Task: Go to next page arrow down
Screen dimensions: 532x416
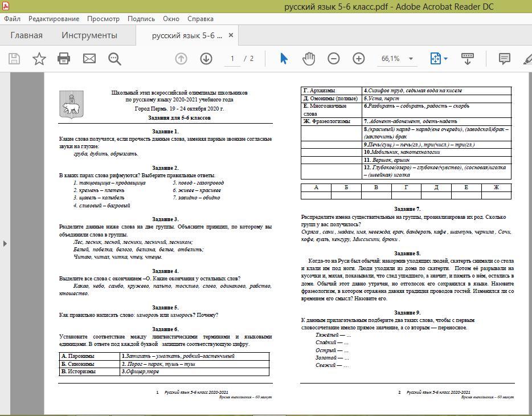Action: tap(206, 59)
